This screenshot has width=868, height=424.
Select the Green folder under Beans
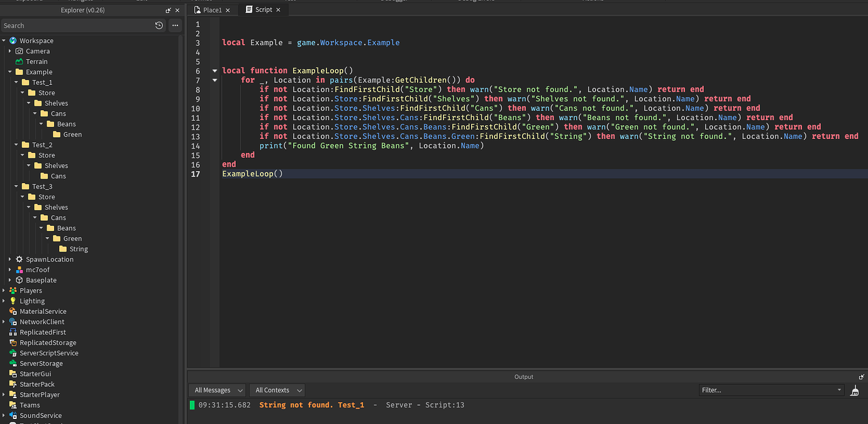[71, 134]
